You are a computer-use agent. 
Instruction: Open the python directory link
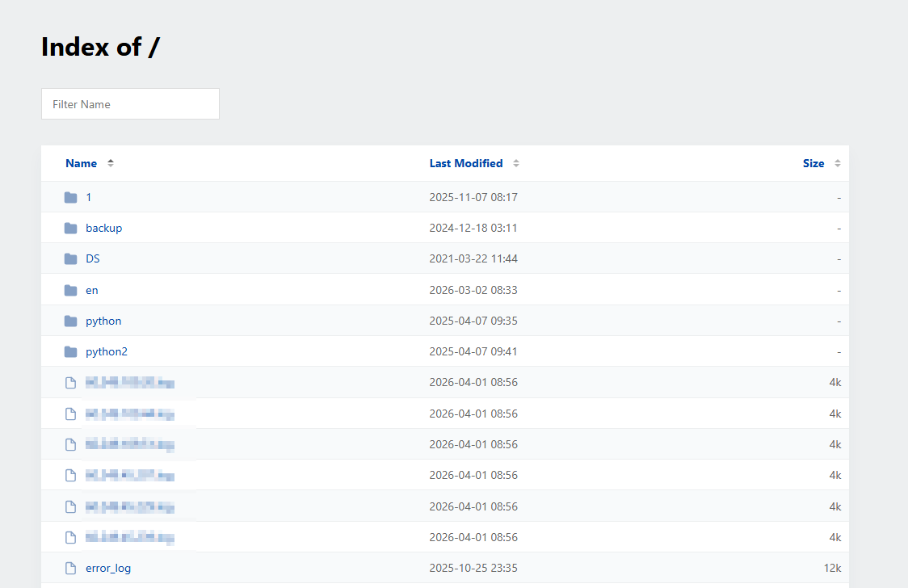pyautogui.click(x=103, y=321)
